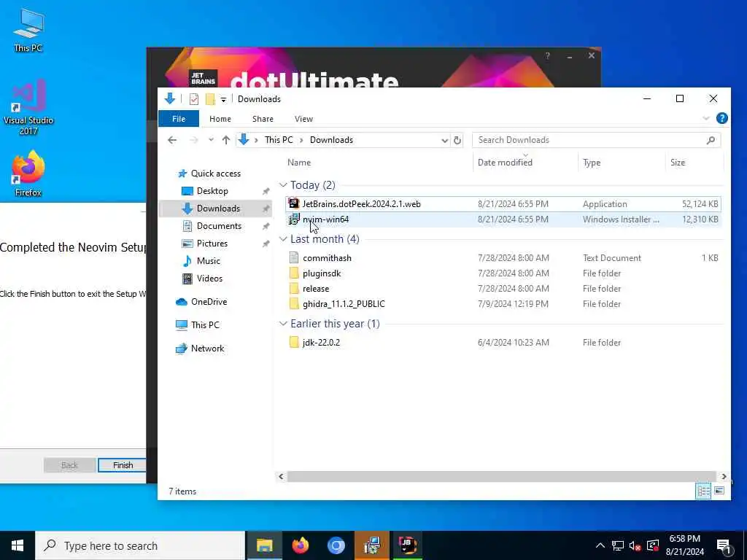Select the Firefox desktop shortcut
Image resolution: width=747 pixels, height=560 pixels.
tap(28, 174)
